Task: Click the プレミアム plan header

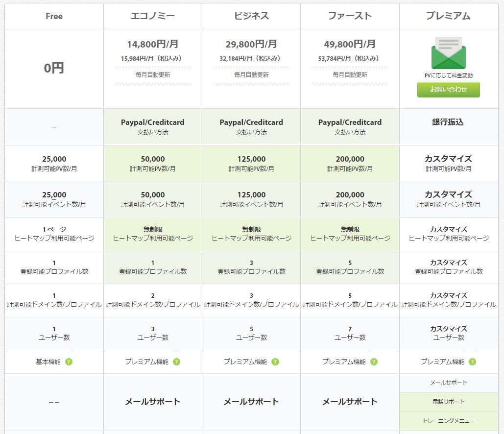Action: (x=448, y=16)
